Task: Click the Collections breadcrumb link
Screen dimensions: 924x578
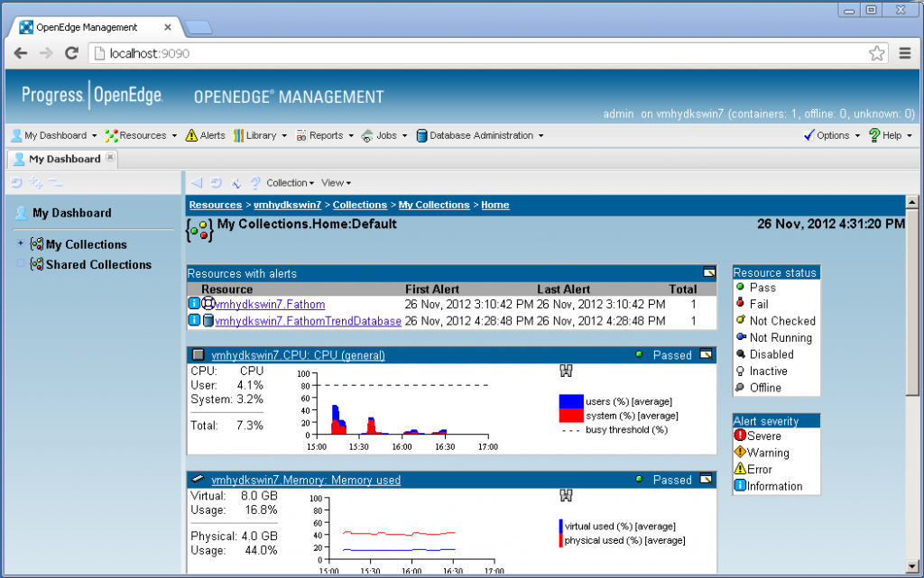Action: tap(360, 205)
